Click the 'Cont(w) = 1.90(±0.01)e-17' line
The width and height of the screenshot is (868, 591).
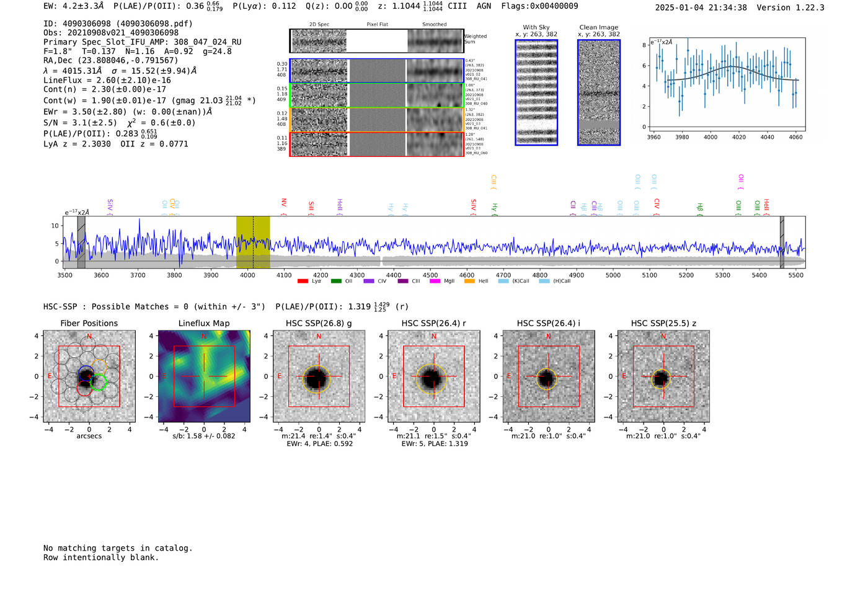(149, 100)
